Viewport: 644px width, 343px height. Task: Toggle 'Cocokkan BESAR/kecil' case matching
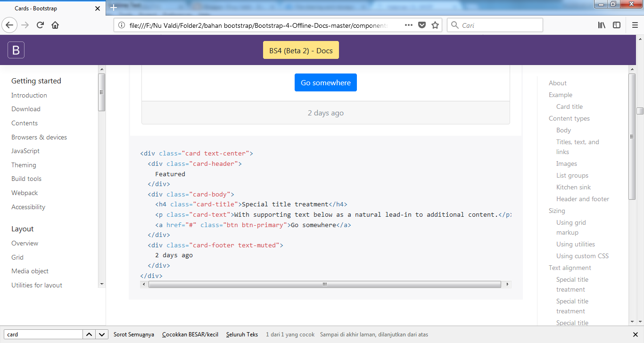coord(190,334)
